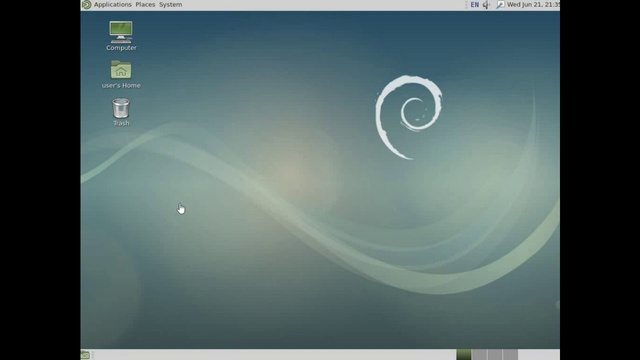The width and height of the screenshot is (640, 360).
Task: Open the Applications menu
Action: click(113, 4)
